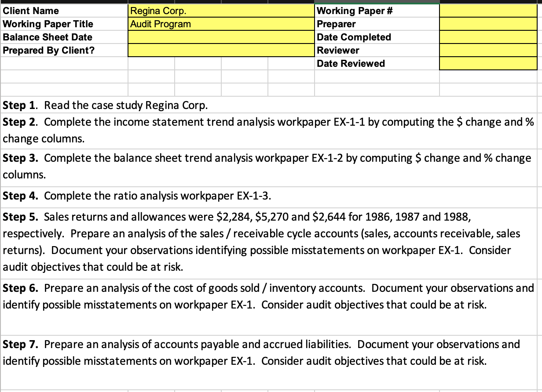Select the Step 4 ratio analysis row
This screenshot has height=392, width=542.
[x=176, y=196]
